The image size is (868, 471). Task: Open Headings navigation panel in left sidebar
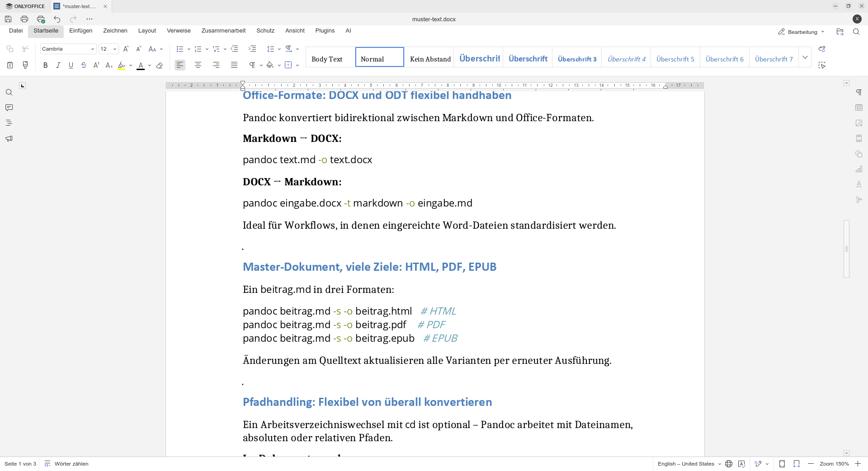click(x=9, y=123)
